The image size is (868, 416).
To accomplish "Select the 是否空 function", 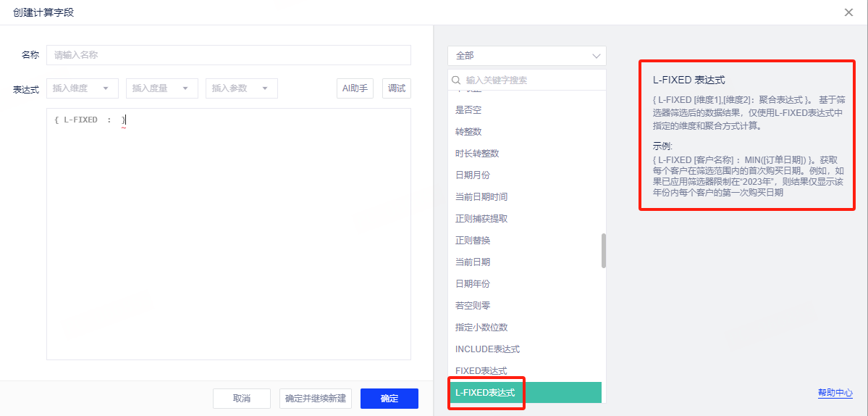I will 468,110.
